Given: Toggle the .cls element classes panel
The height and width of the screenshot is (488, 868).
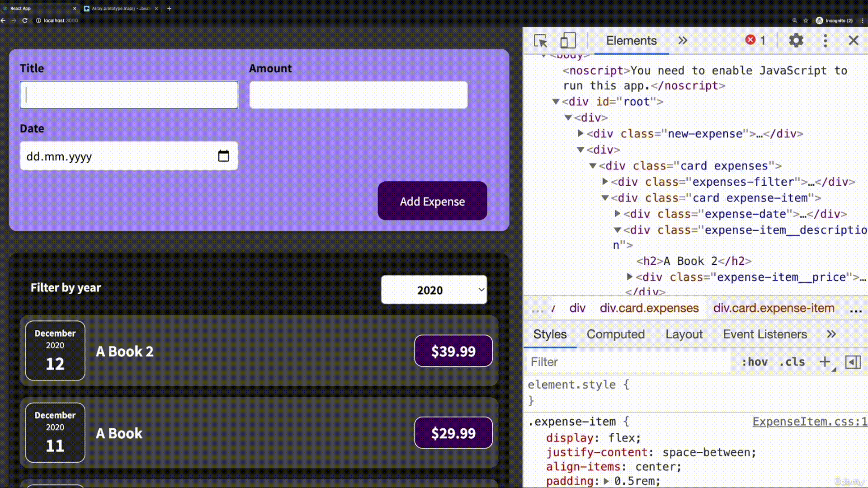Looking at the screenshot, I should [792, 362].
